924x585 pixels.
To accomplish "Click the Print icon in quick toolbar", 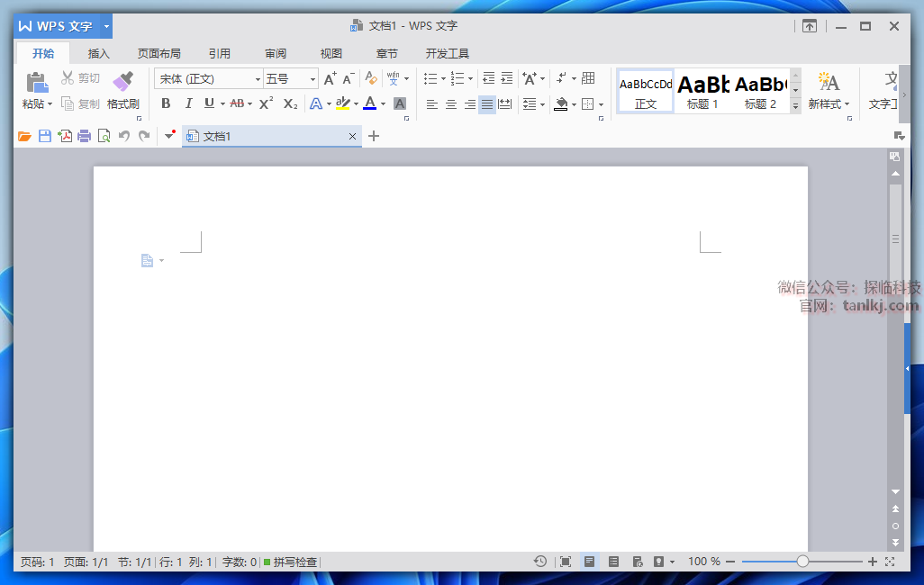I will coord(84,137).
